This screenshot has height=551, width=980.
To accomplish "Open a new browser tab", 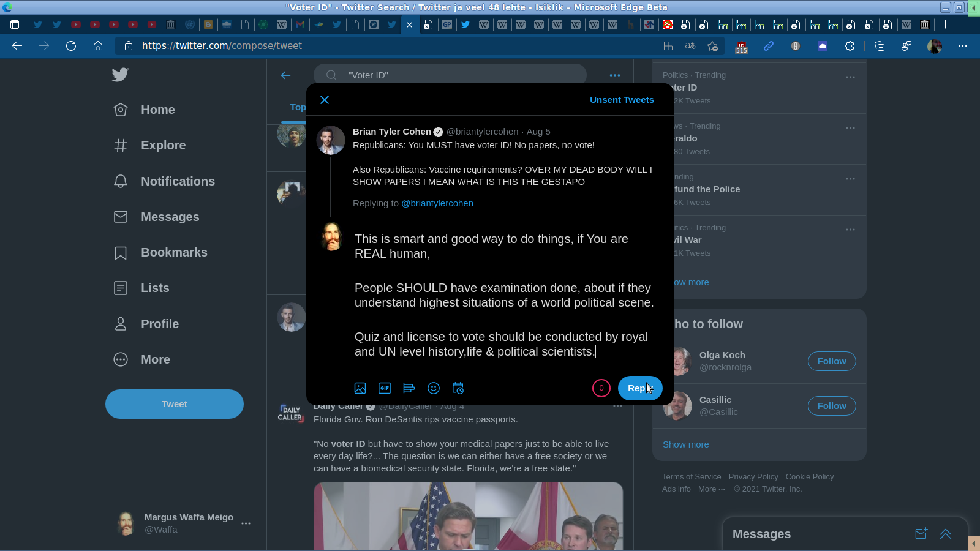I will point(945,24).
